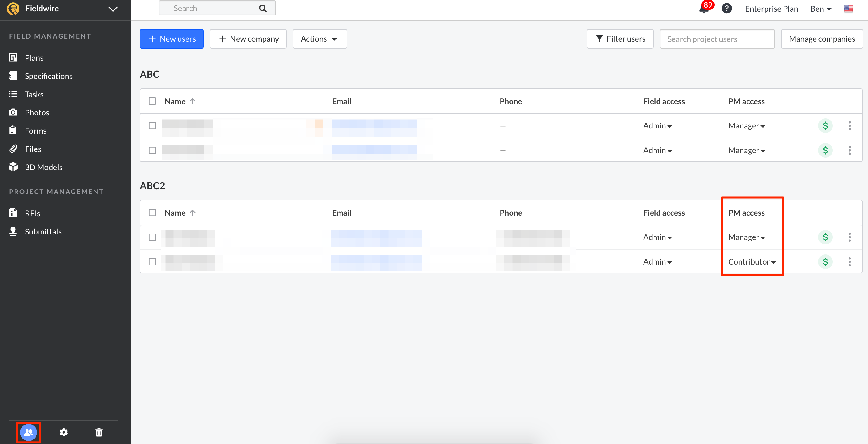Open the Ben user account dropdown
Image resolution: width=868 pixels, height=444 pixels.
pos(821,9)
